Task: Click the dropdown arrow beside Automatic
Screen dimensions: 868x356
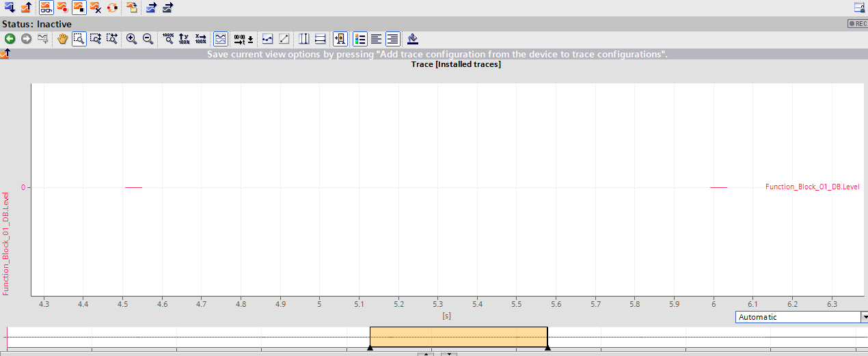Action: pyautogui.click(x=864, y=317)
